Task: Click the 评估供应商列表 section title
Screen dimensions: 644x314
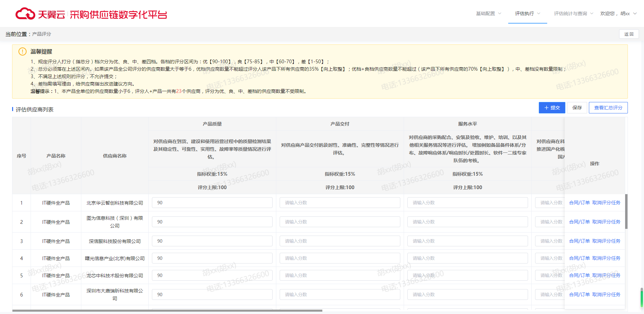Action: (x=35, y=109)
